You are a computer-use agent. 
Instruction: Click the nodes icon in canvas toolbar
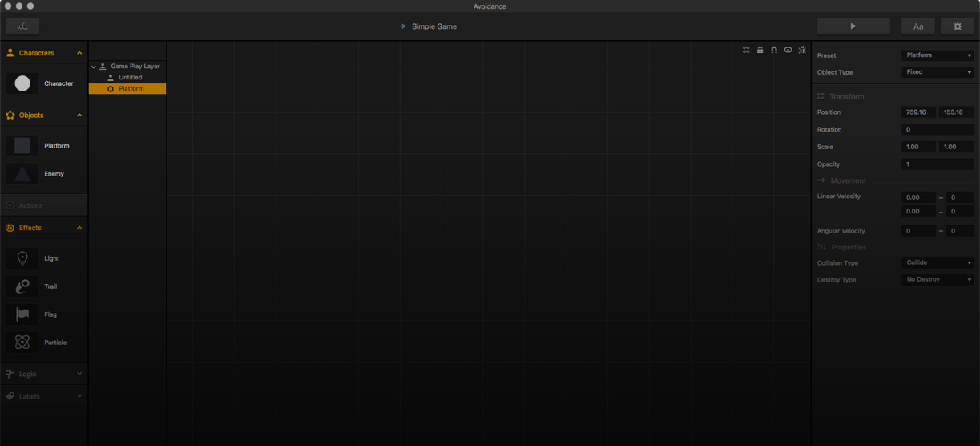[746, 50]
